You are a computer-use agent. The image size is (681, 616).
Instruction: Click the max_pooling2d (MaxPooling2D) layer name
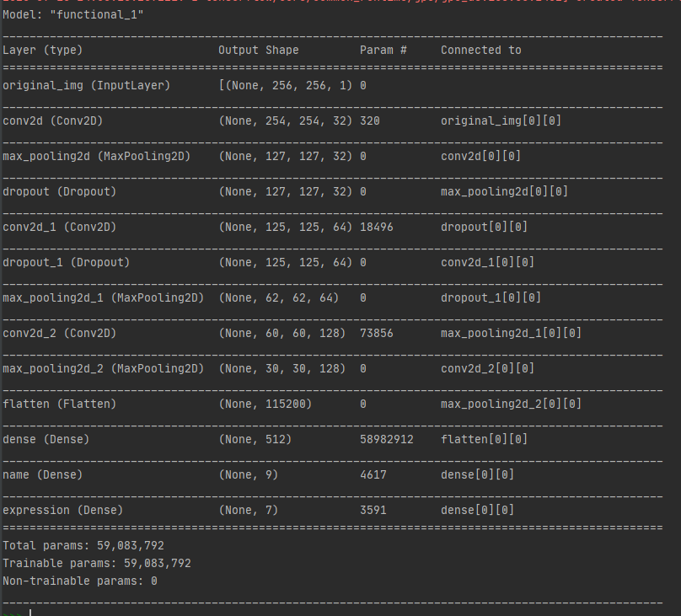click(96, 156)
